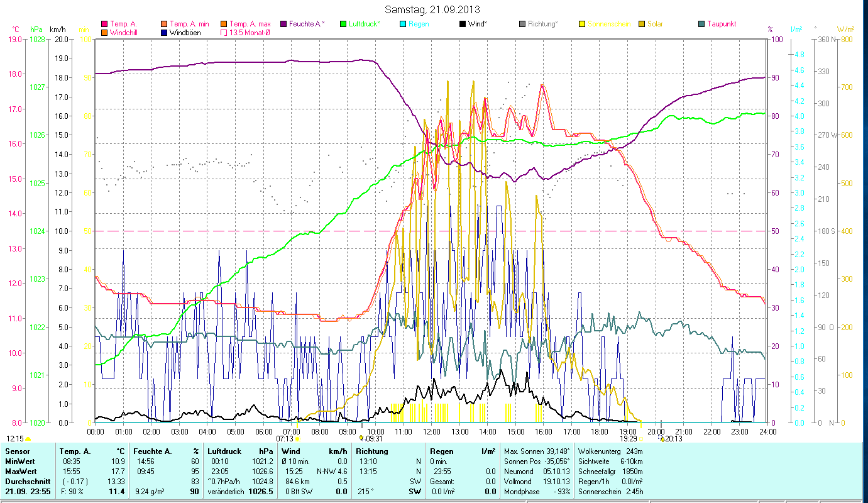
Task: Click the Solar legend swatch
Action: [642, 25]
